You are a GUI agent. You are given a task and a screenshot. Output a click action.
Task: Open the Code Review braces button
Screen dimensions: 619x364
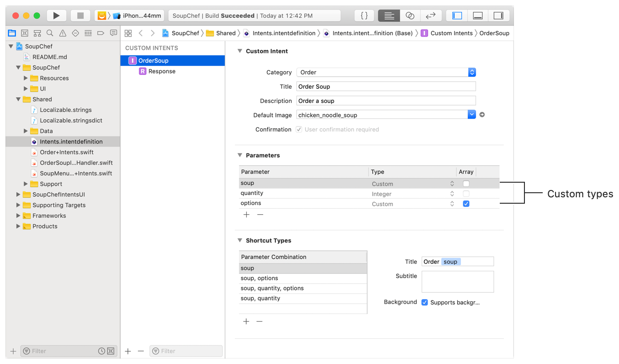364,16
